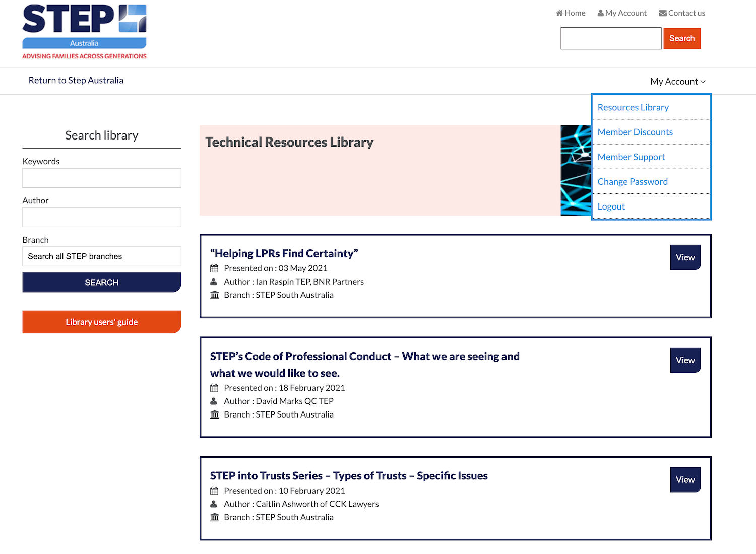
Task: Click text "Author : David Marks QC TEP"
Action: click(x=279, y=401)
